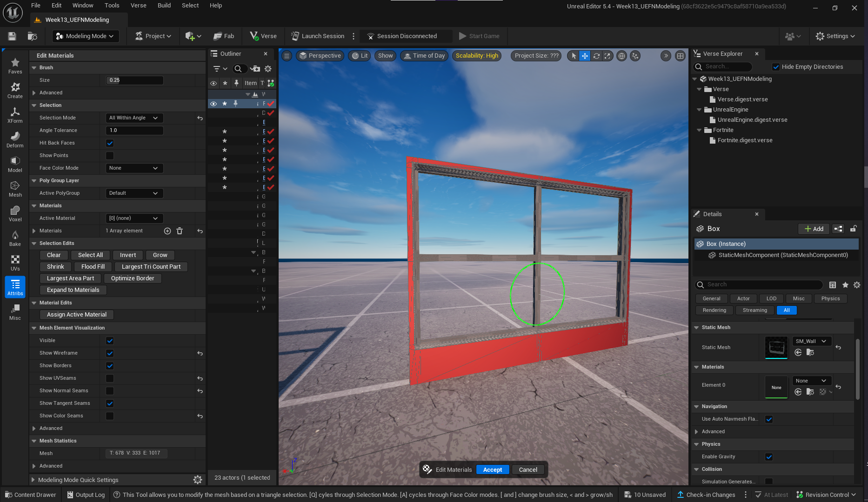
Task: Toggle world coordinate system icon in viewport
Action: (x=621, y=56)
